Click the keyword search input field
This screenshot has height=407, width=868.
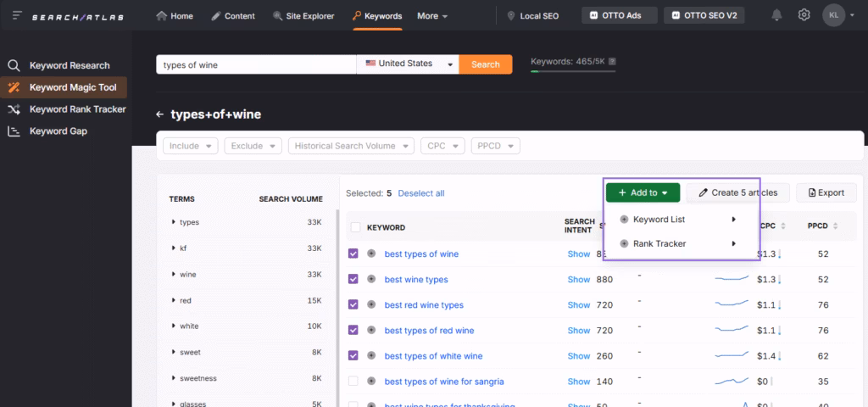pyautogui.click(x=255, y=64)
